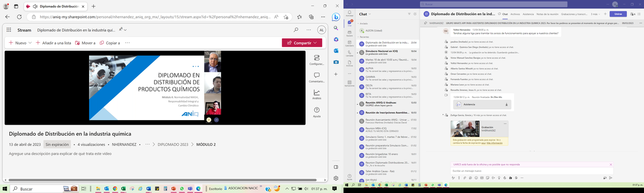Screen dimensions: 644x193
Task: Download the Asistencia file
Action: pos(506,105)
